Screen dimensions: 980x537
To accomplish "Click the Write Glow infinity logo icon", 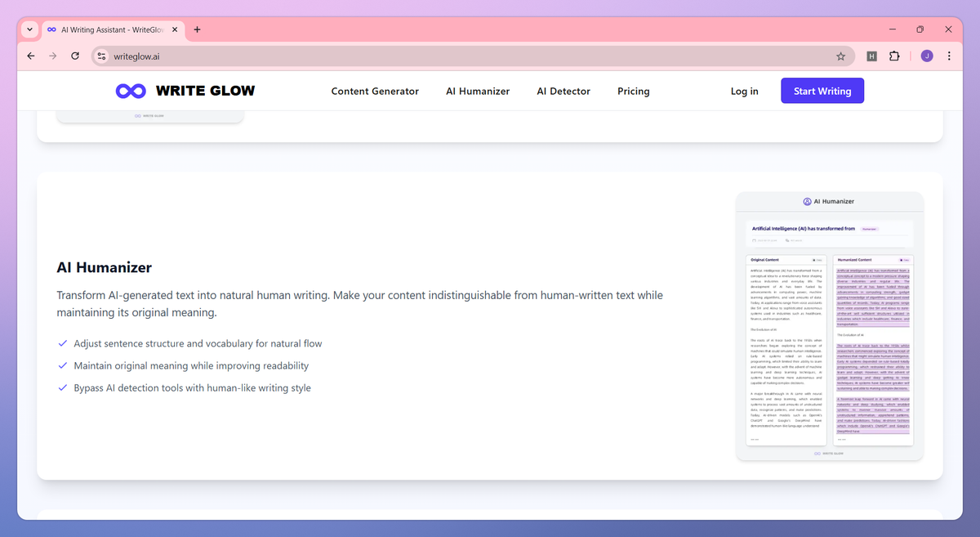I will [131, 91].
